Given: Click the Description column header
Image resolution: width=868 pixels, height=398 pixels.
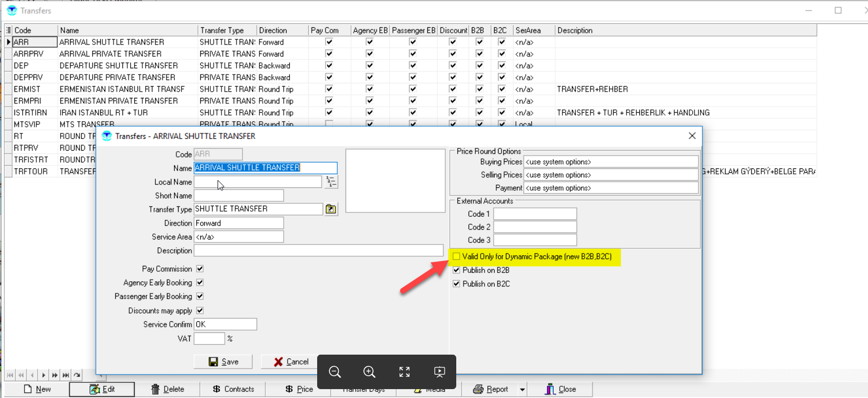Looking at the screenshot, I should pos(686,31).
